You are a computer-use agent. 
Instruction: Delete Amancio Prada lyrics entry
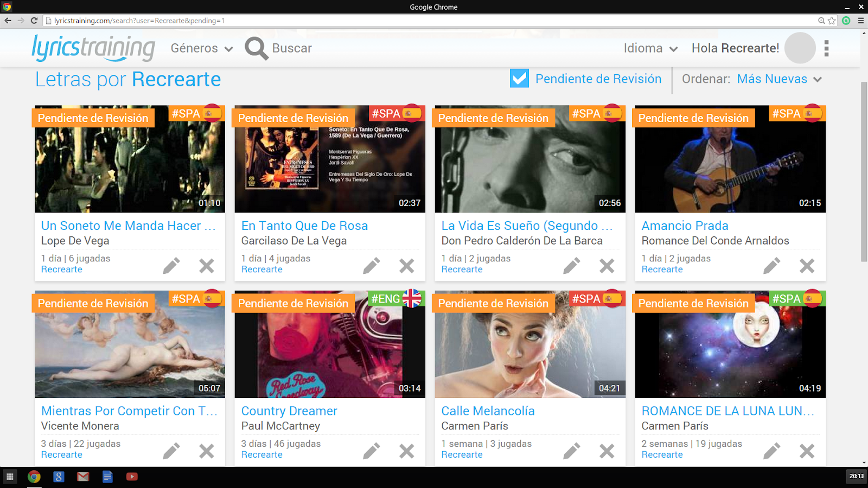(x=807, y=266)
